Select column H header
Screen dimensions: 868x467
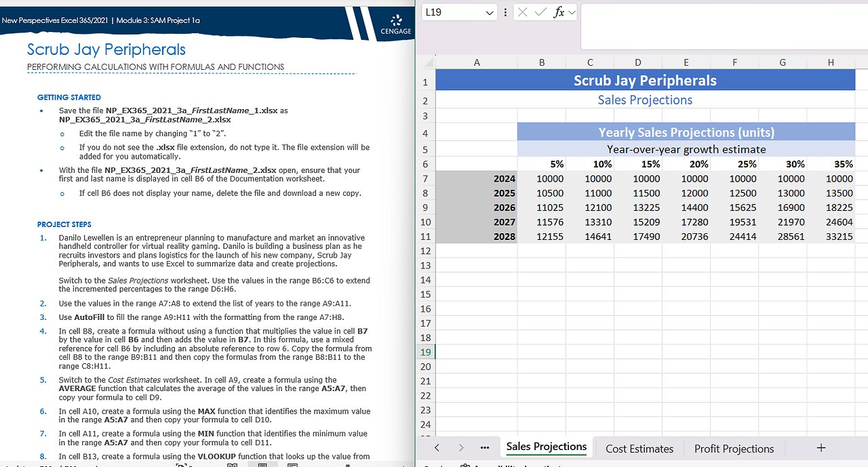pos(831,62)
